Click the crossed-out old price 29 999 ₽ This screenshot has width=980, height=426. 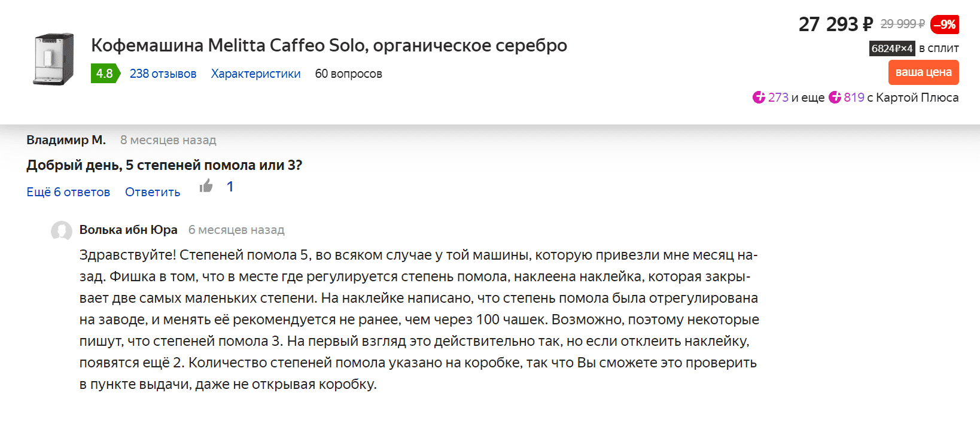coord(902,24)
